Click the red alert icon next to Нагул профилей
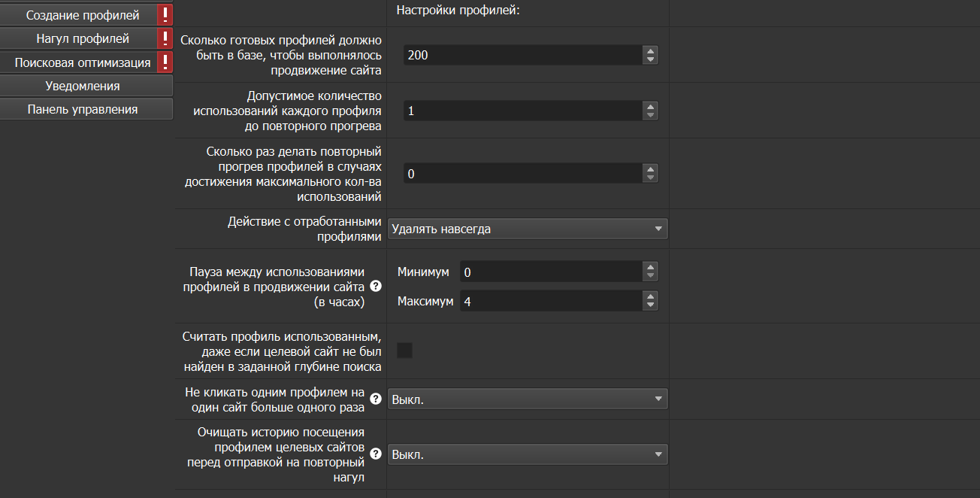 pyautogui.click(x=165, y=38)
